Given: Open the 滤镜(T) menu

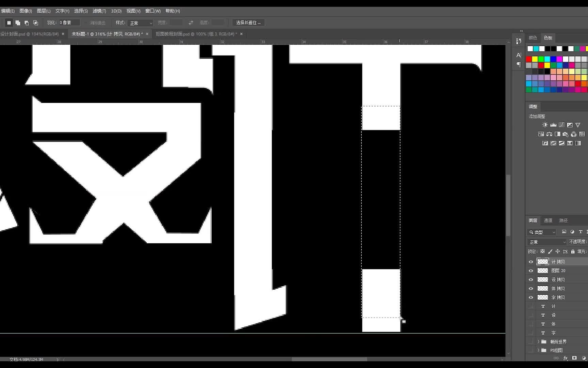Looking at the screenshot, I should pos(99,11).
